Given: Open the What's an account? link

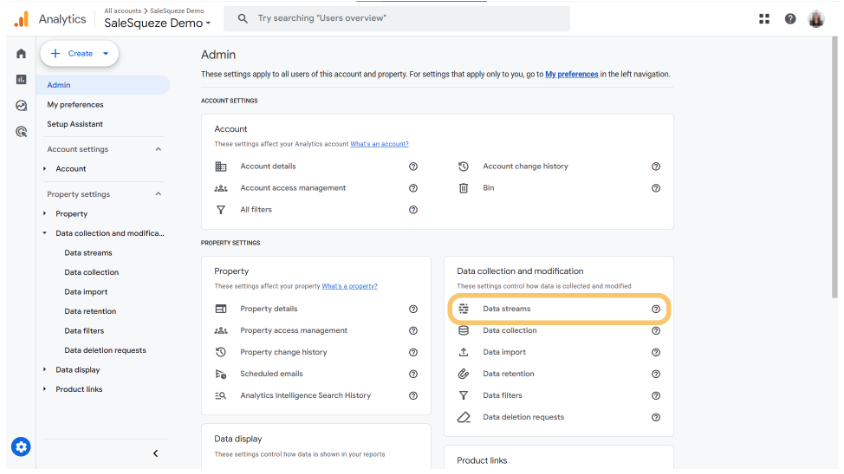Looking at the screenshot, I should point(379,144).
